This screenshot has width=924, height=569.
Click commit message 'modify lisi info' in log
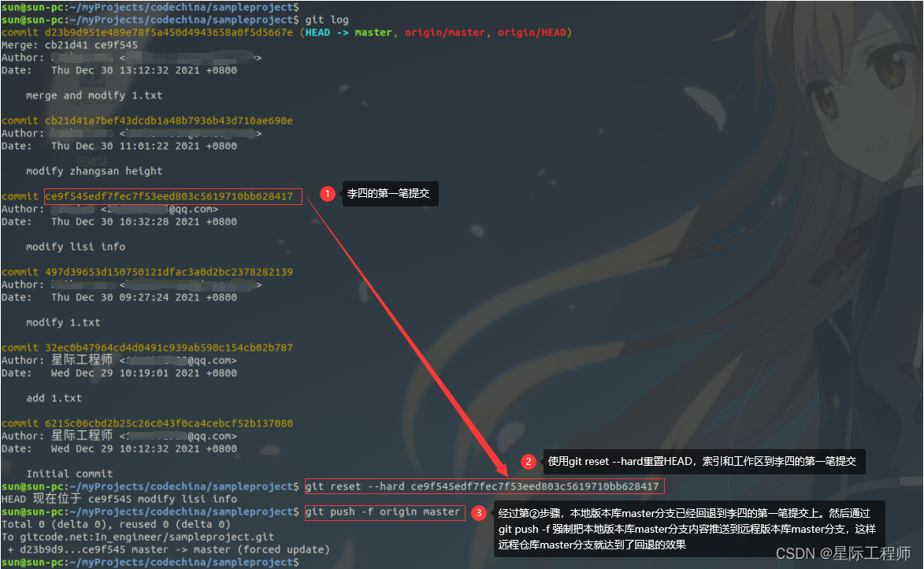[76, 247]
